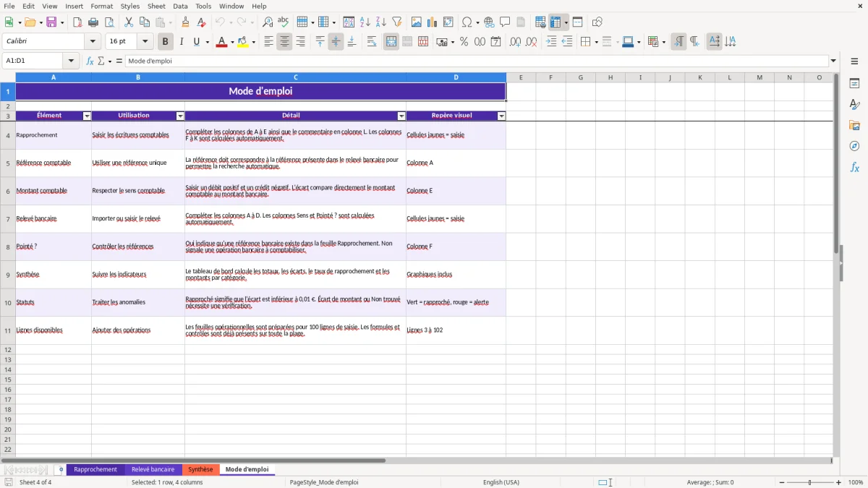Toggle Bold formatting
This screenshot has width=868, height=488.
coord(166,42)
